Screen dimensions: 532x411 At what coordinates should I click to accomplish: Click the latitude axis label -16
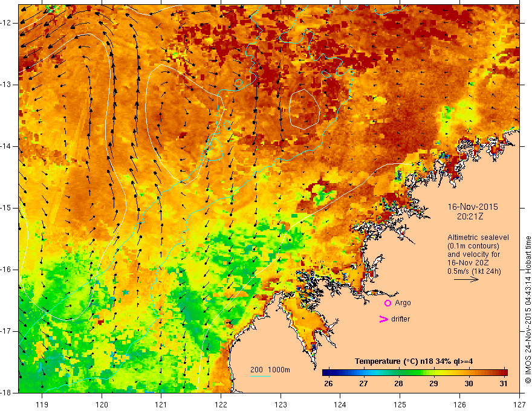tap(6, 270)
